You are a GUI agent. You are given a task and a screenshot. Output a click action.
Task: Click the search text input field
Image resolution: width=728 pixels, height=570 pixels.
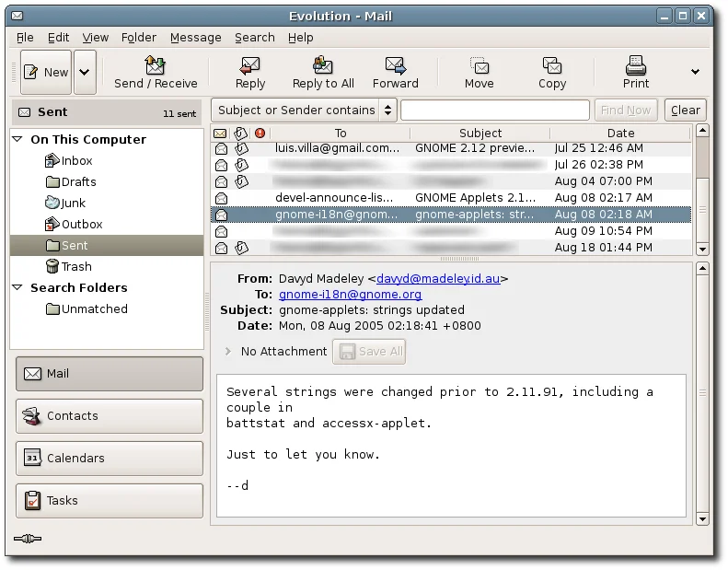(x=495, y=111)
